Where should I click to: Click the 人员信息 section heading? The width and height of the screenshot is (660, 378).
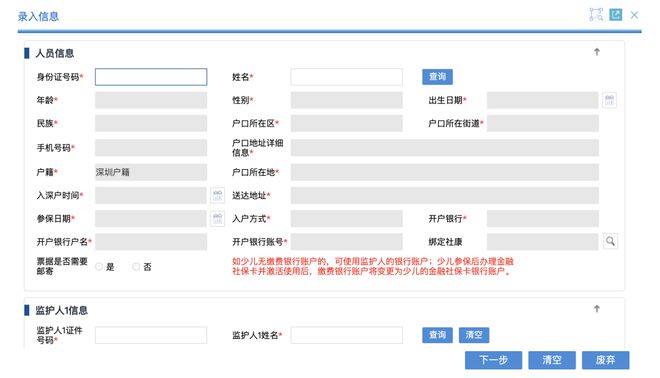tap(55, 53)
